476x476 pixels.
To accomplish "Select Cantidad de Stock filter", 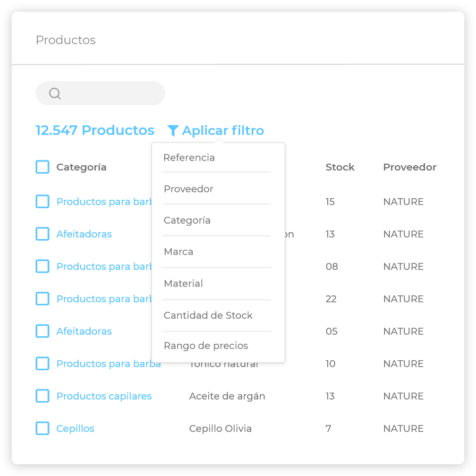I will pos(208,316).
